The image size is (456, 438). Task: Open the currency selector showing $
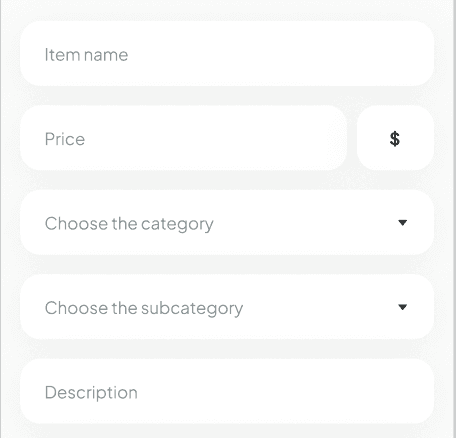coord(395,138)
